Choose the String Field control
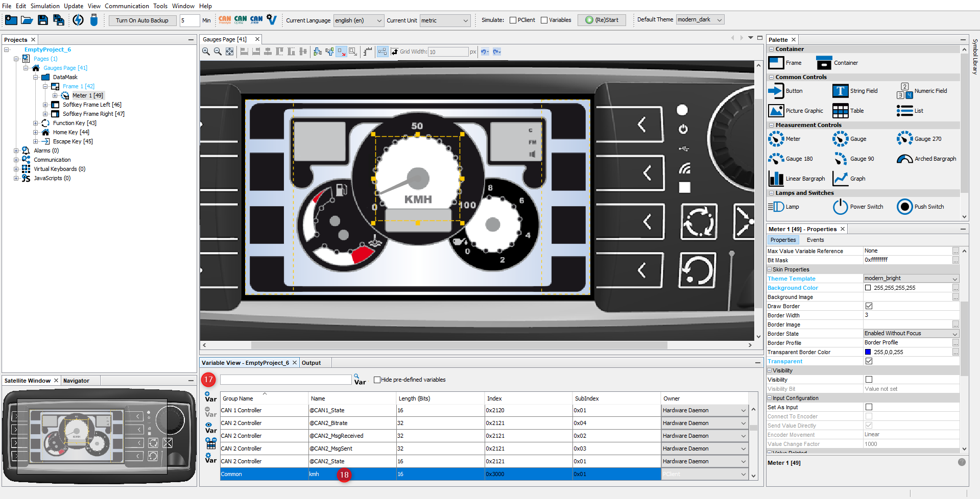 [840, 91]
